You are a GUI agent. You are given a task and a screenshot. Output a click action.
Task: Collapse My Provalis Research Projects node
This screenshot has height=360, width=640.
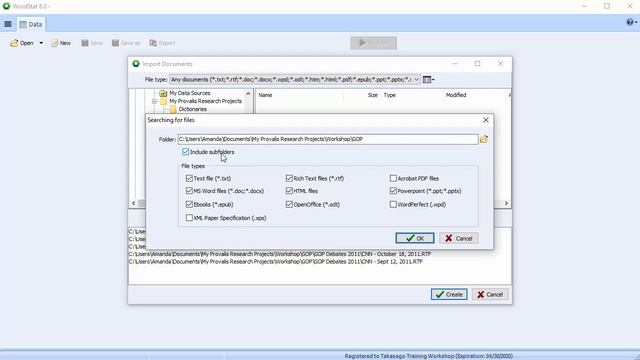pos(154,101)
